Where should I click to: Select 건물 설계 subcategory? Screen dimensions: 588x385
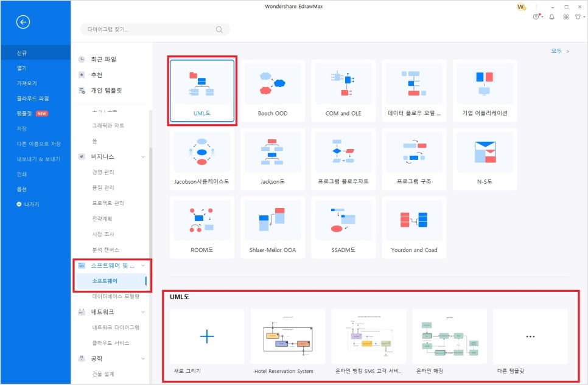coord(103,374)
